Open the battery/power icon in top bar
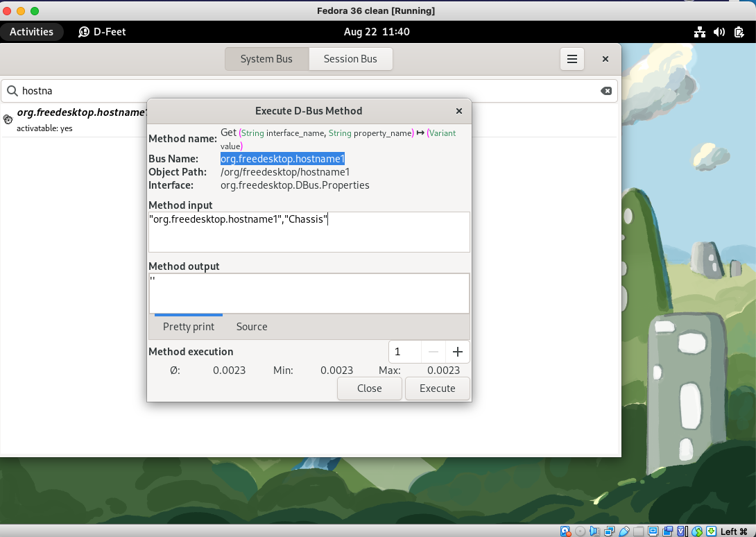Viewport: 756px width, 537px height. 739,32
